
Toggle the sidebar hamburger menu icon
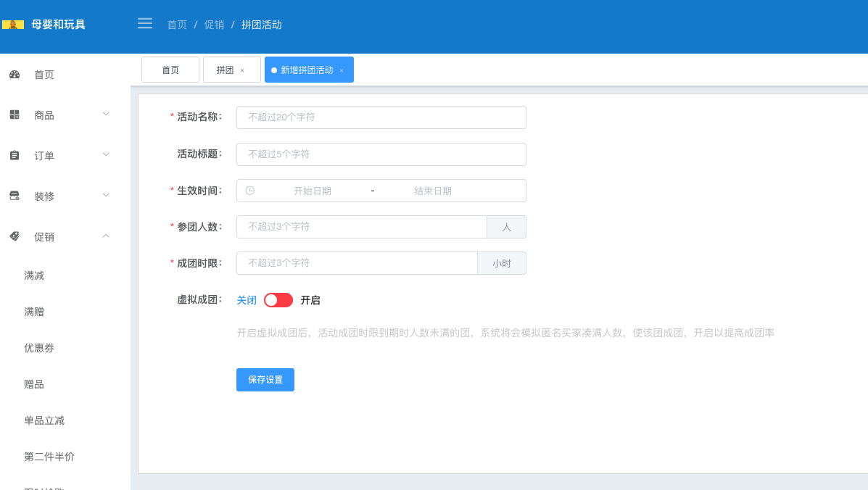click(145, 23)
